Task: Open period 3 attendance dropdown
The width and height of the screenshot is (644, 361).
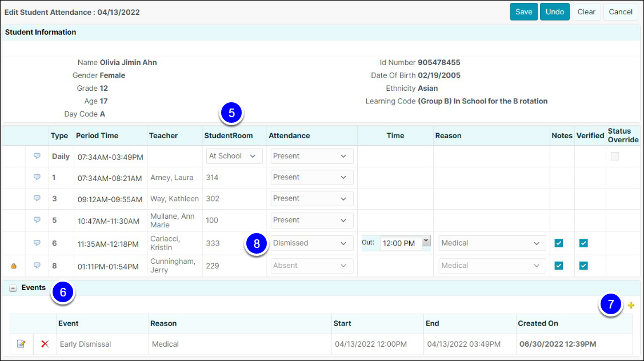Action: (x=312, y=199)
